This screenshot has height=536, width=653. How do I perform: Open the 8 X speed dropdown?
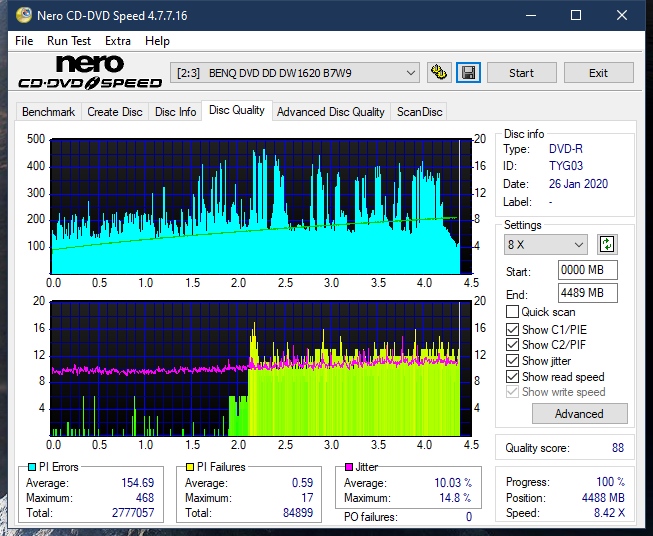546,244
